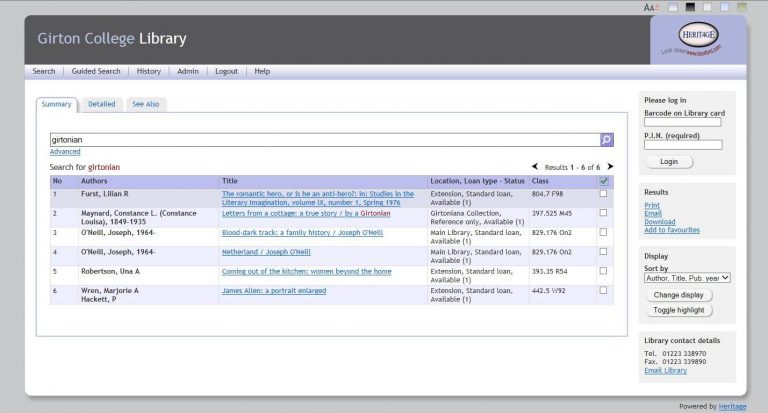Go to next results page arrow

(610, 167)
